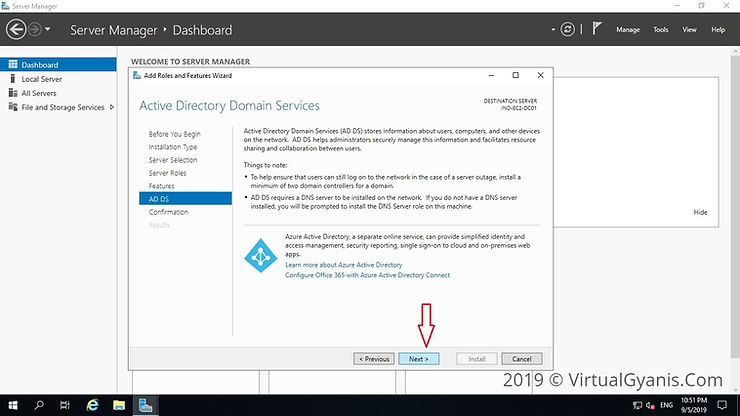Viewport: 740px width, 416px height.
Task: Open taskbar search magnifier
Action: pyautogui.click(x=39, y=405)
